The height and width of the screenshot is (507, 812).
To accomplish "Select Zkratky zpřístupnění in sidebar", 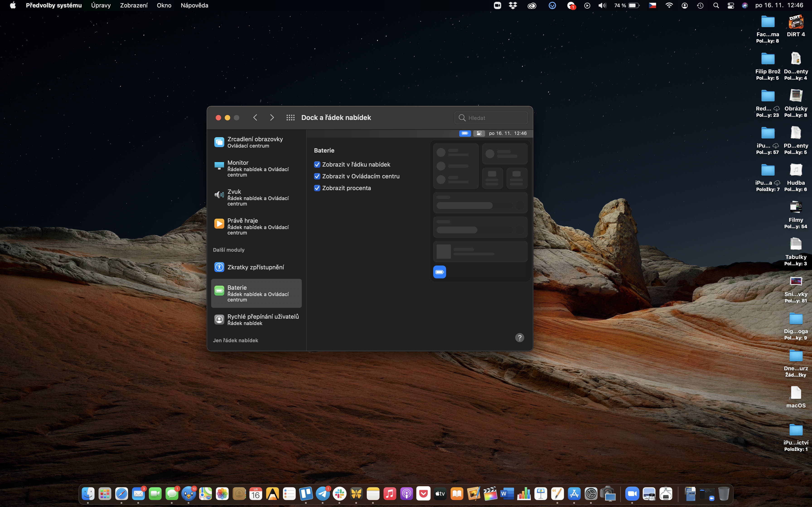I will point(256,267).
